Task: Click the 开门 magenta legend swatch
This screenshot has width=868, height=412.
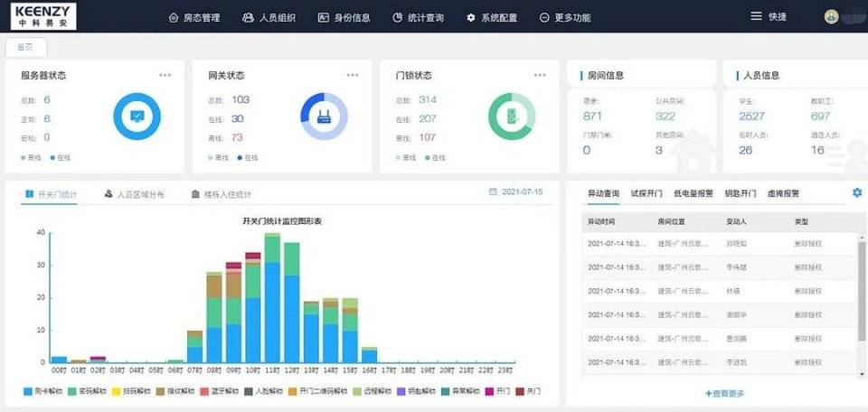Action: 491,391
